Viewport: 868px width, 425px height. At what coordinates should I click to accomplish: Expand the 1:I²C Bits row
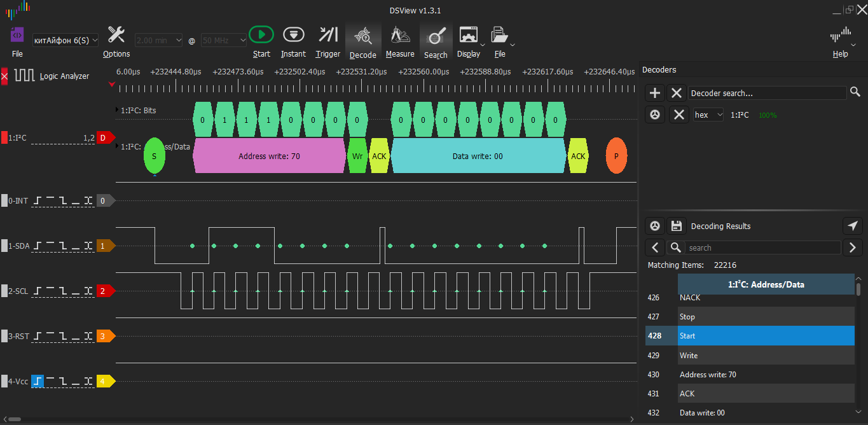118,110
